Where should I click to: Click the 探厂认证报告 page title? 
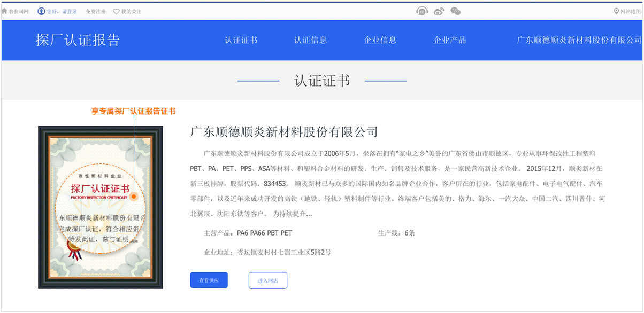(x=78, y=40)
